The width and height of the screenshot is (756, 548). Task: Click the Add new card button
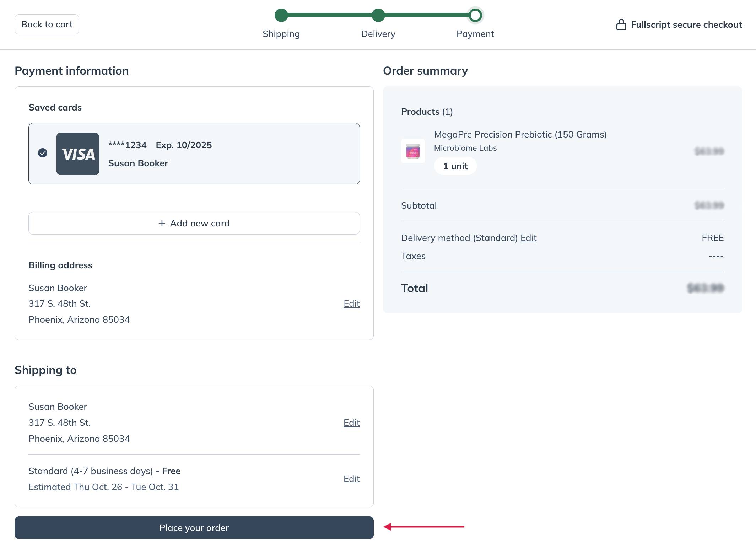[x=194, y=223]
